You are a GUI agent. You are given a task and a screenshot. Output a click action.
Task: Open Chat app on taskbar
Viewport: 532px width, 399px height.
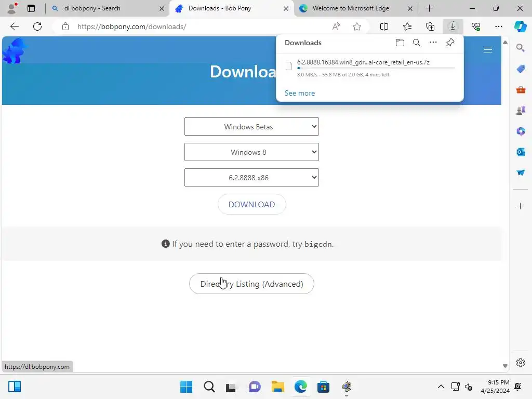point(255,387)
